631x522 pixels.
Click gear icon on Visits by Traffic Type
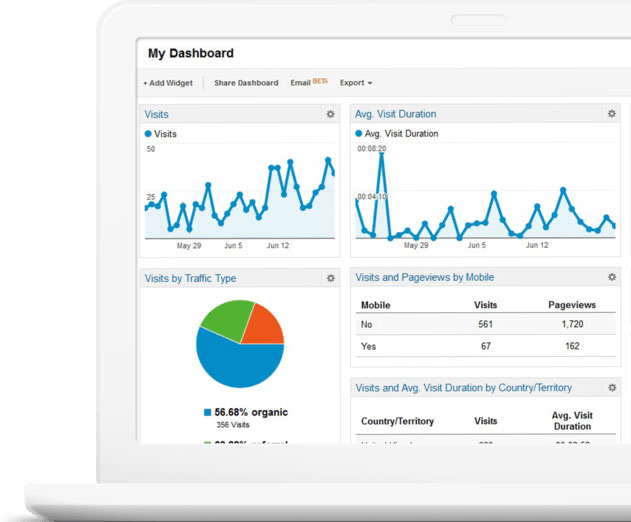pos(331,278)
